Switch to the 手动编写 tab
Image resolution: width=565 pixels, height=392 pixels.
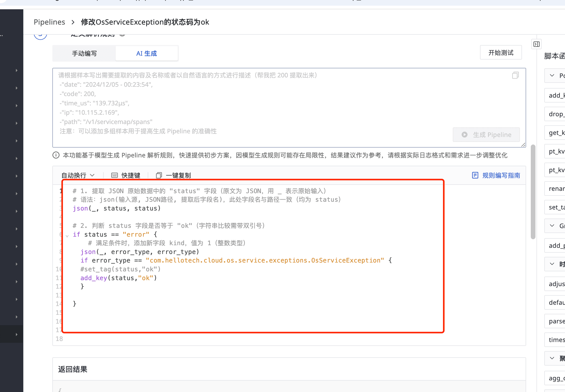[84, 53]
